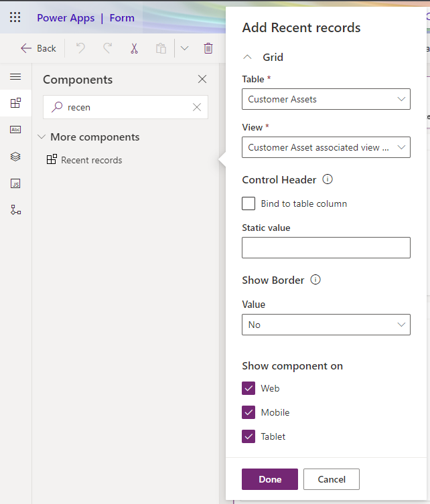Show Control Header info tooltip icon
The height and width of the screenshot is (504, 430).
point(328,179)
